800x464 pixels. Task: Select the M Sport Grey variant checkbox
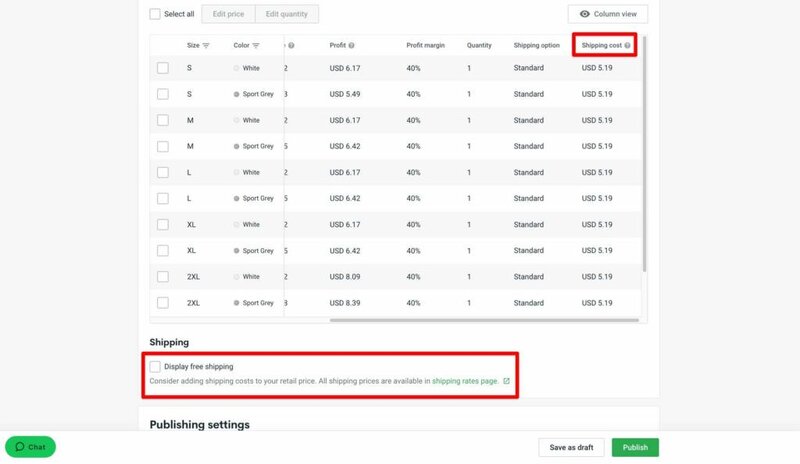pos(163,146)
